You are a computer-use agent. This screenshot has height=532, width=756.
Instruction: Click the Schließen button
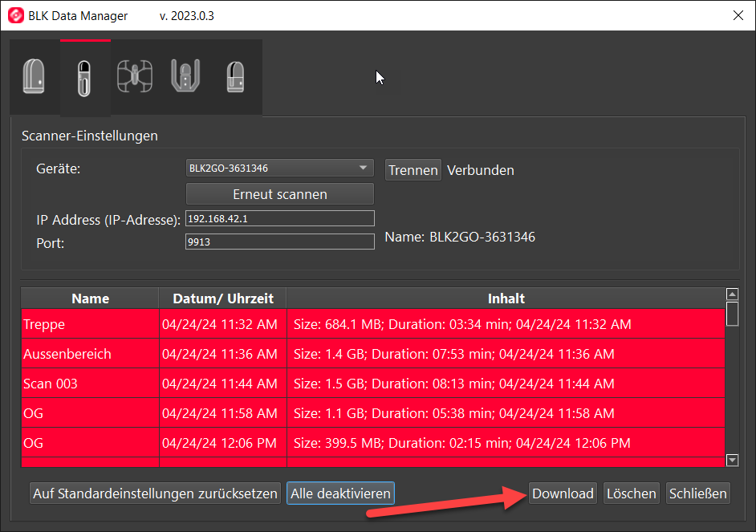(697, 493)
